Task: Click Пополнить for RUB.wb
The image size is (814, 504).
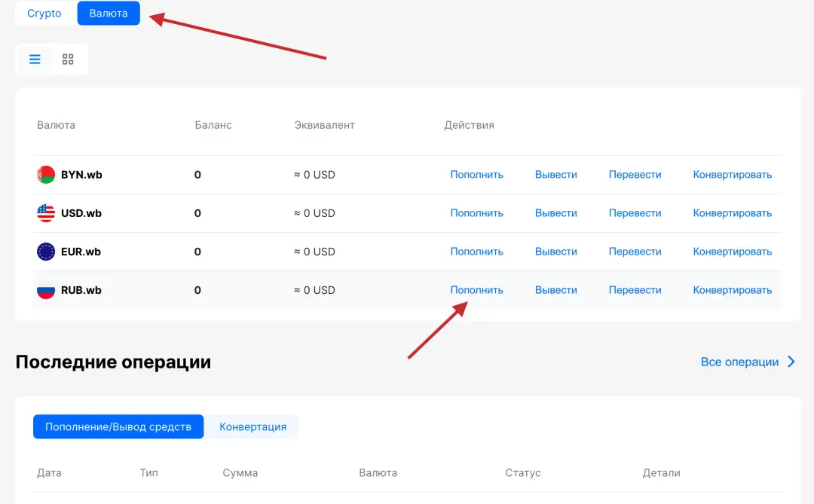Action: [x=476, y=290]
